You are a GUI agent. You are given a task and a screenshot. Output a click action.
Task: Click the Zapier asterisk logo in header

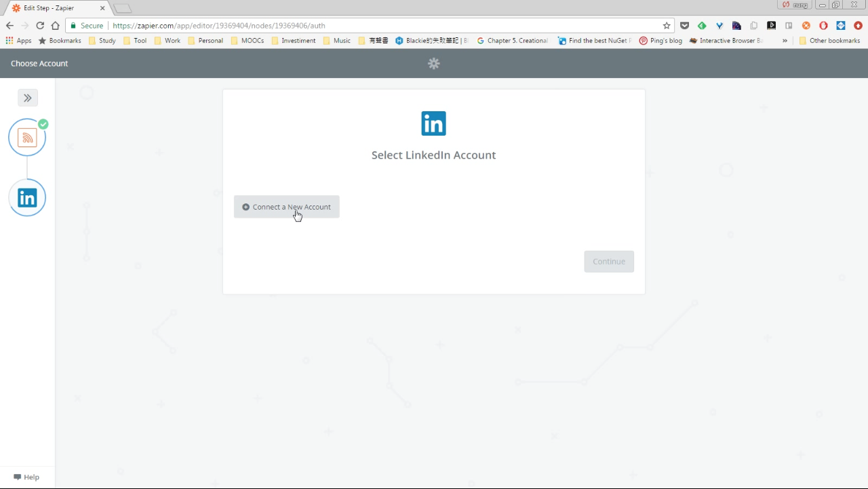(x=434, y=63)
